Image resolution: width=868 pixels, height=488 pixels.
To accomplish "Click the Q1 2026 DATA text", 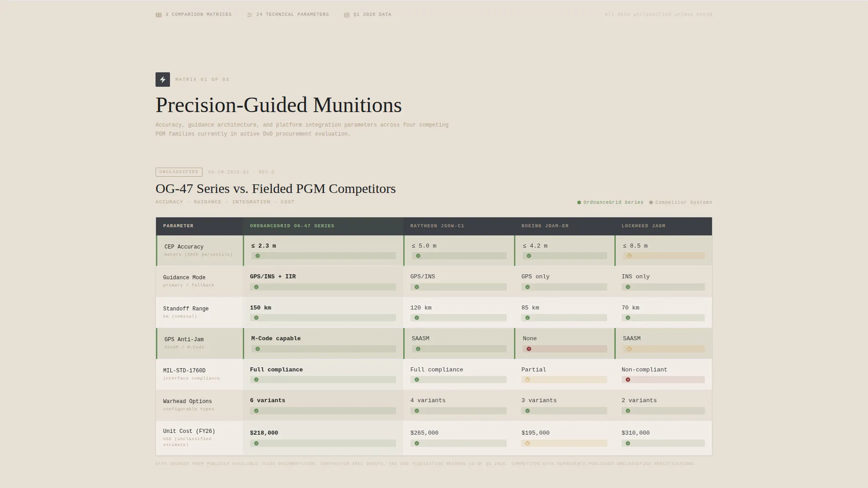I will [373, 15].
